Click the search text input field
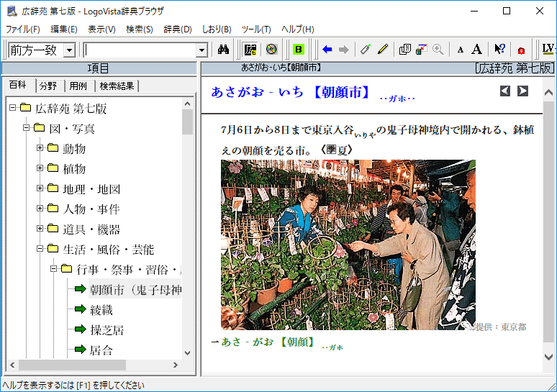Viewport: 557px width, 392px height. click(x=140, y=50)
